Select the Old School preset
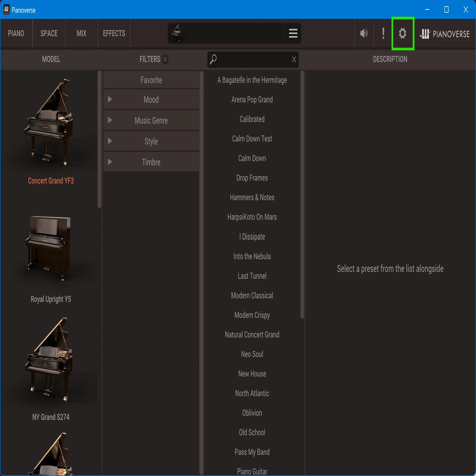476x476 pixels. click(252, 432)
